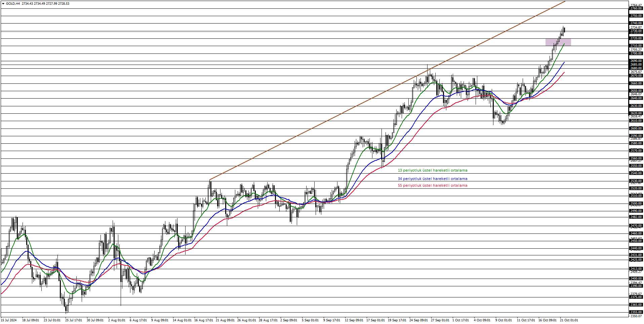Click the '27 Sep 01:01' time axis label
This screenshot has width=644, height=324.
click(440, 320)
